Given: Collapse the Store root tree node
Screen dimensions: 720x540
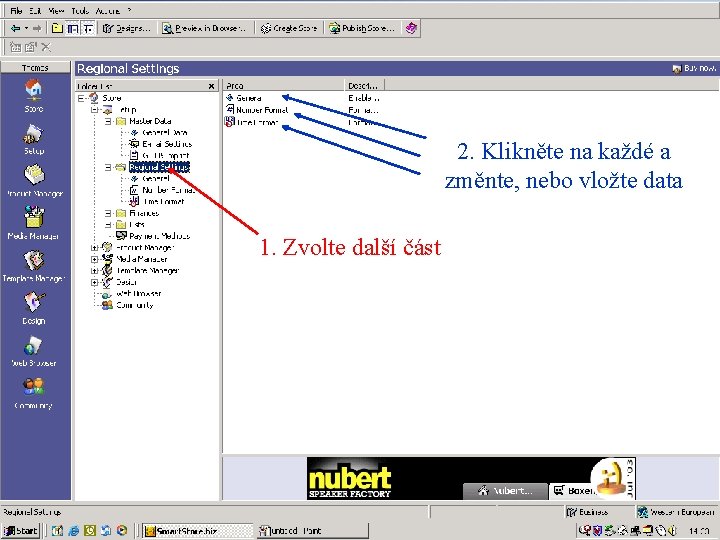Looking at the screenshot, I should [82, 98].
